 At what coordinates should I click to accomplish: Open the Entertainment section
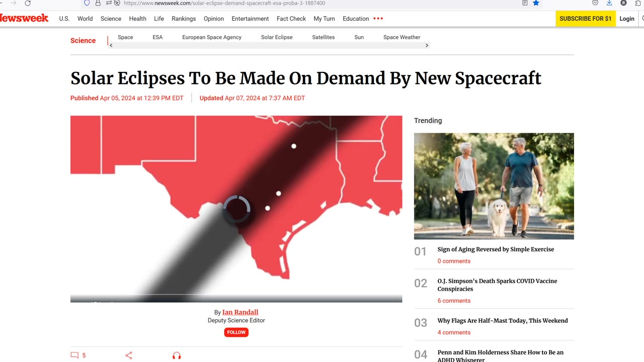[250, 19]
